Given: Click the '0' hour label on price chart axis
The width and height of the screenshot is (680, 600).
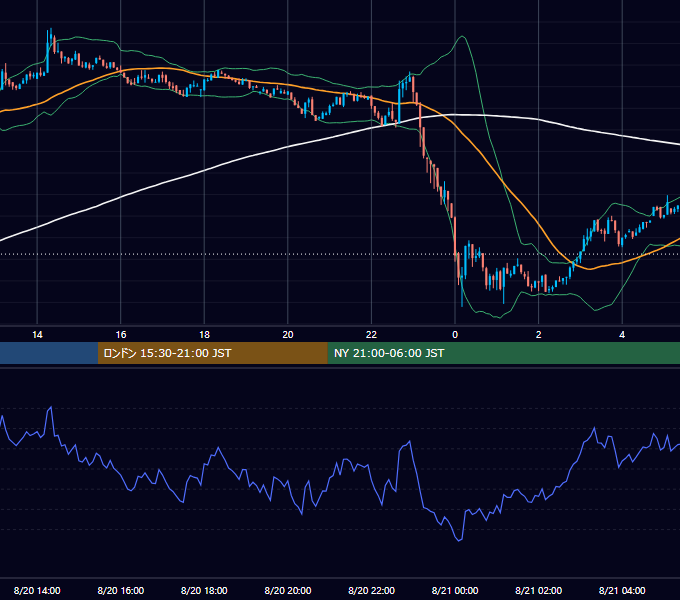Looking at the screenshot, I should [x=455, y=335].
